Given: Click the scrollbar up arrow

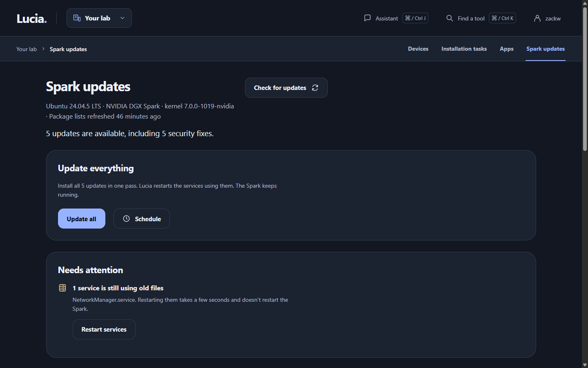Looking at the screenshot, I should 585,3.
